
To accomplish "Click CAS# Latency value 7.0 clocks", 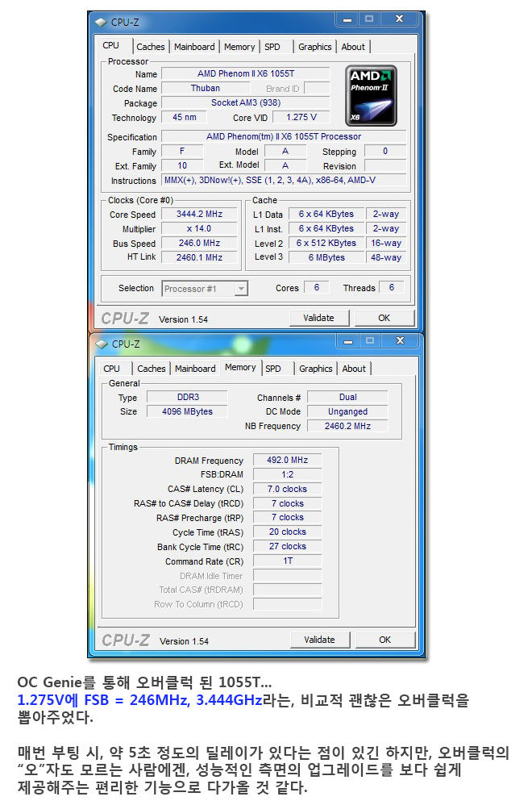I will 287,489.
